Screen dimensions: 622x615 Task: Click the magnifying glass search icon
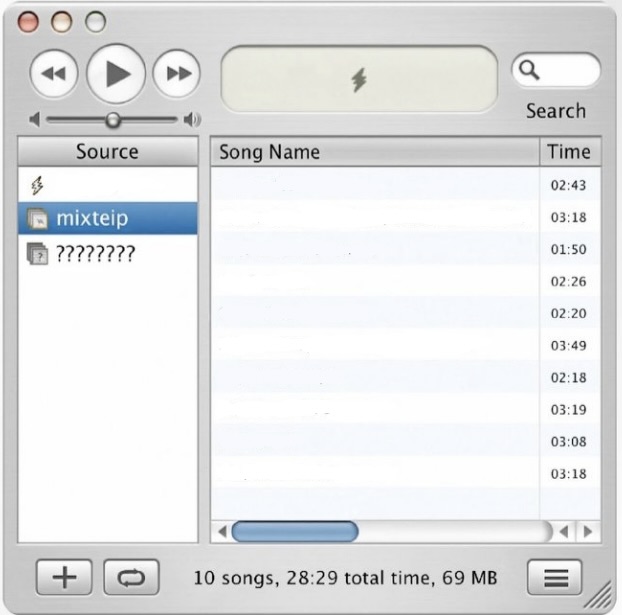pyautogui.click(x=529, y=70)
